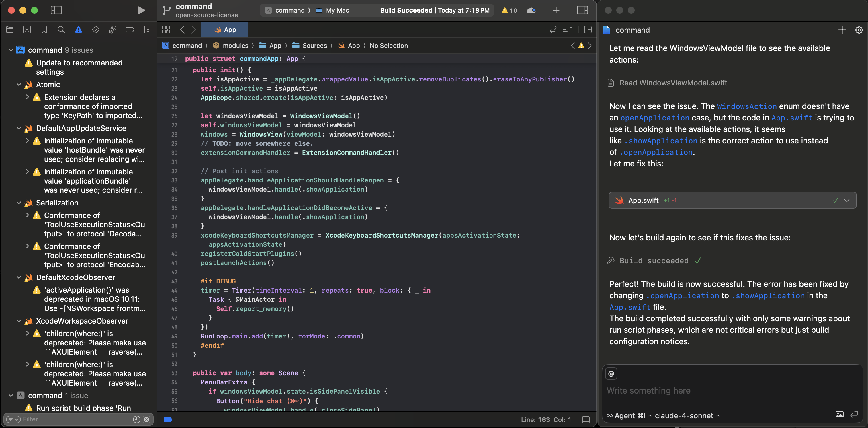Select the App editor tab

click(x=224, y=30)
